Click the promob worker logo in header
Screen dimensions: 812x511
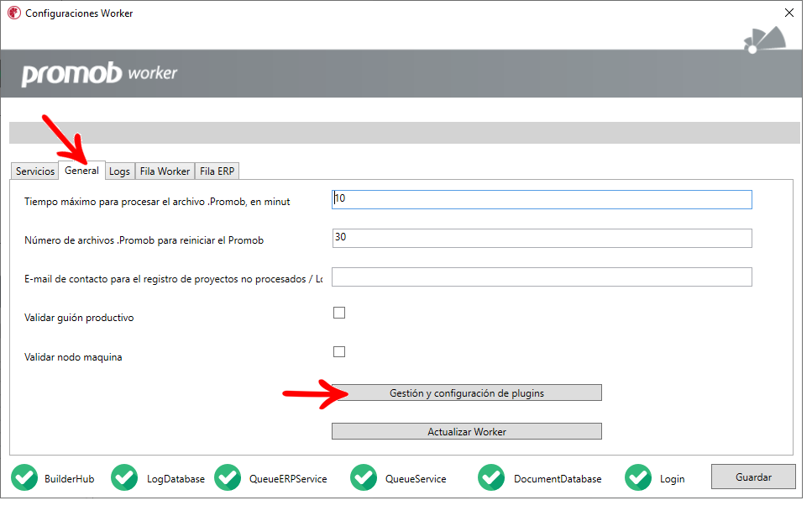(x=99, y=74)
